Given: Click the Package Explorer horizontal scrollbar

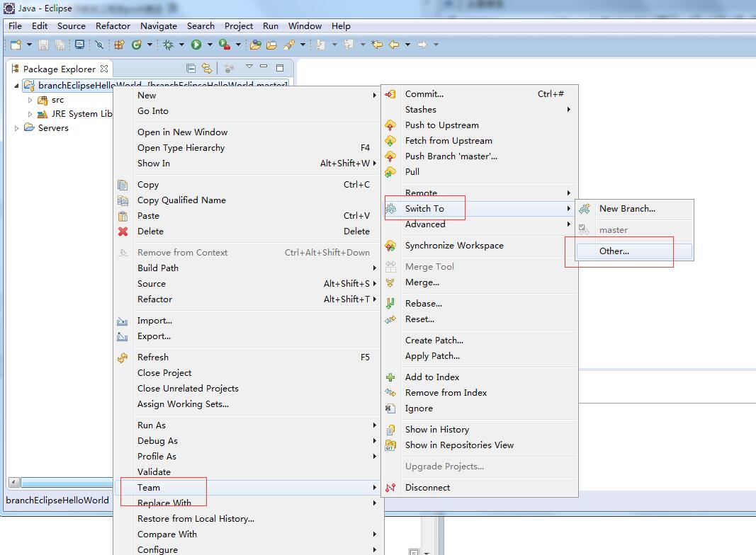Looking at the screenshot, I should (x=67, y=482).
